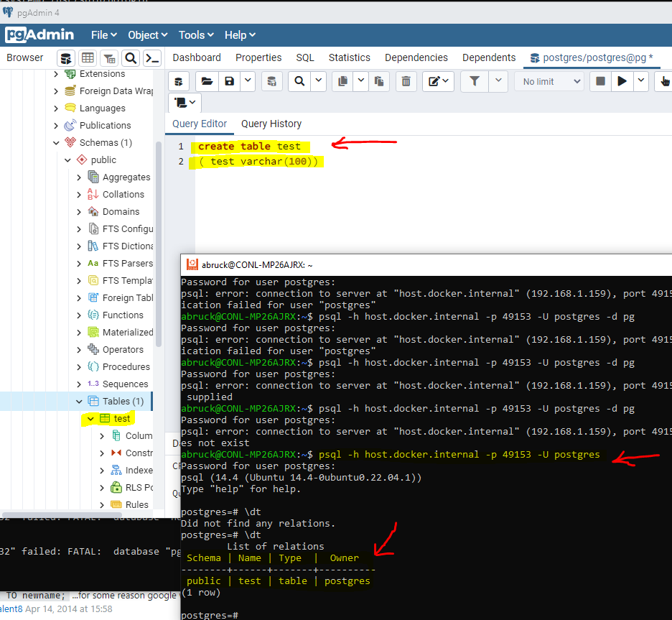Click the Stop query square button
The height and width of the screenshot is (620, 672).
point(600,81)
